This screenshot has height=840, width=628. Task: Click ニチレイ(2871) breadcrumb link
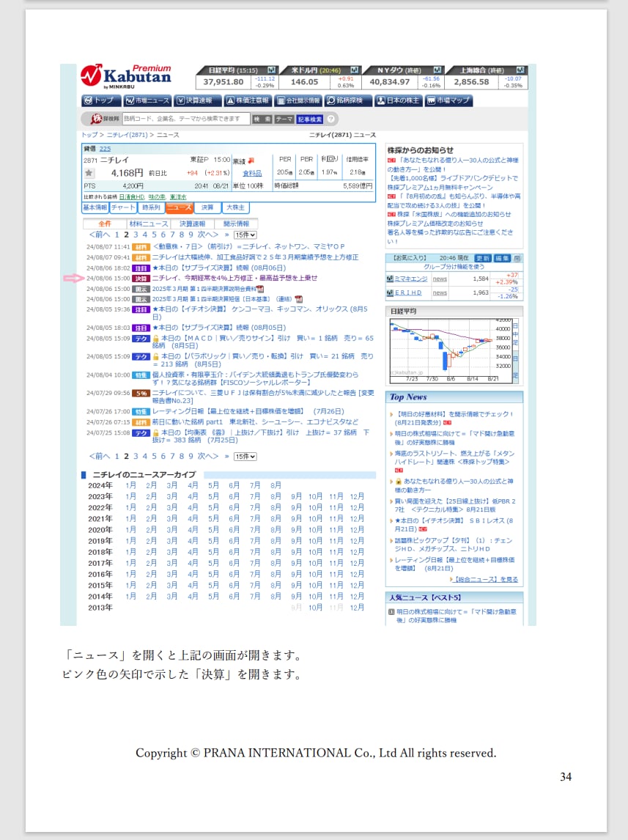coord(127,135)
